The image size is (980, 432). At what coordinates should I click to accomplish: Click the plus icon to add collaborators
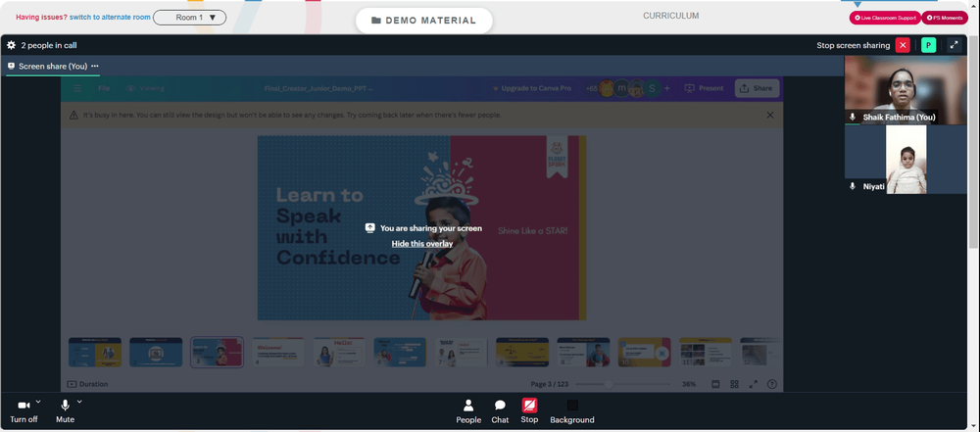tap(666, 88)
